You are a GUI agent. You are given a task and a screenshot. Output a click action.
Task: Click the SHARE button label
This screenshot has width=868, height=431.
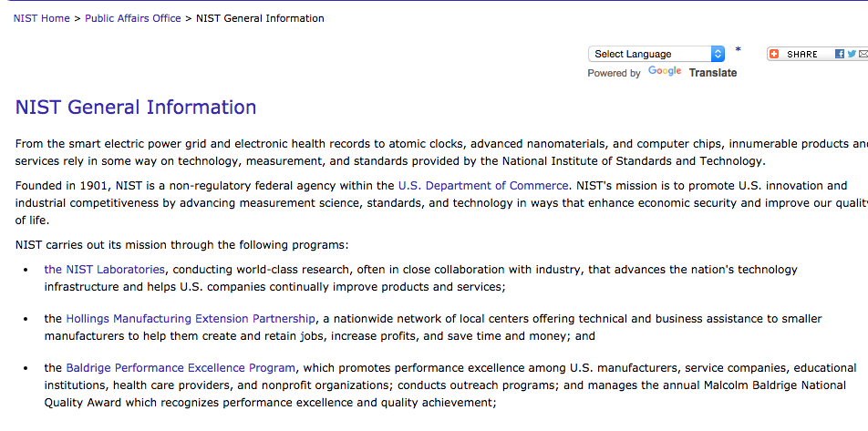802,54
